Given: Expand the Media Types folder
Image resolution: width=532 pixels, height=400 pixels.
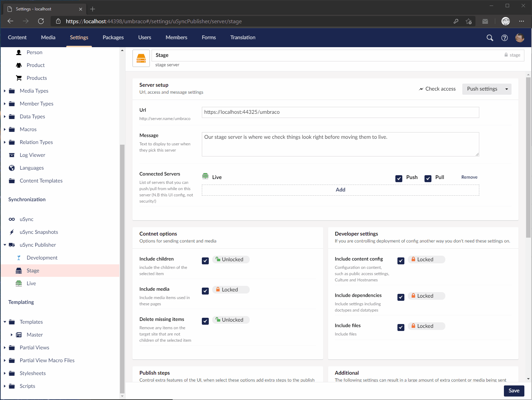Looking at the screenshot, I should click(x=5, y=91).
